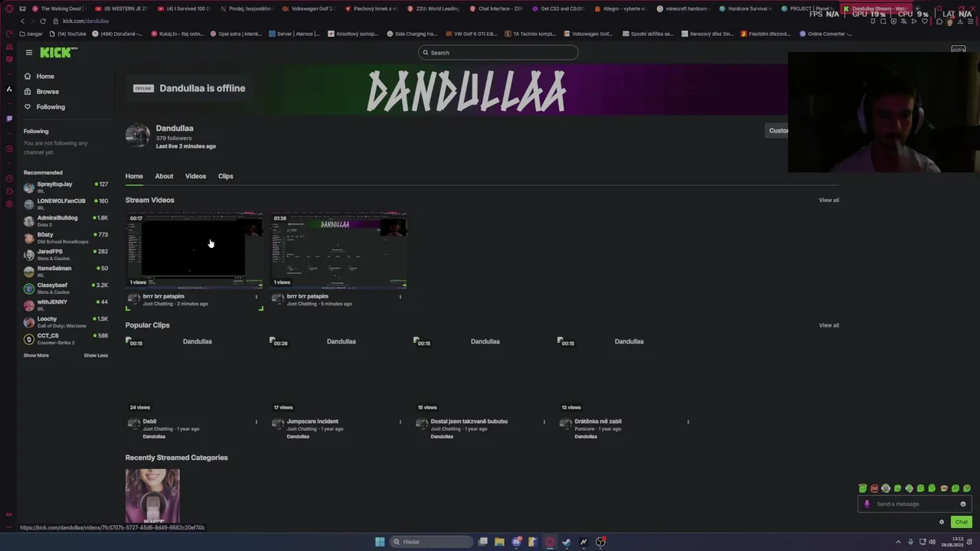Select the channel Home tab
This screenshot has height=551, width=980.
134,176
